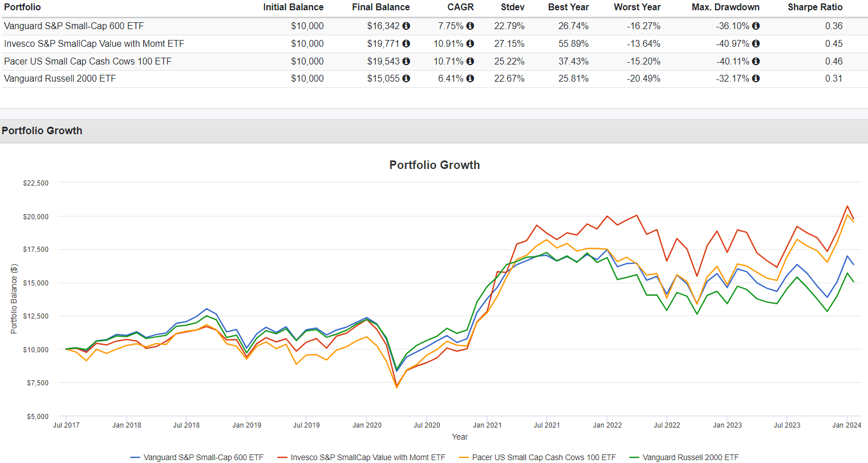
Task: Toggle Invesco S&P SmallCap Value legend entry
Action: click(362, 457)
